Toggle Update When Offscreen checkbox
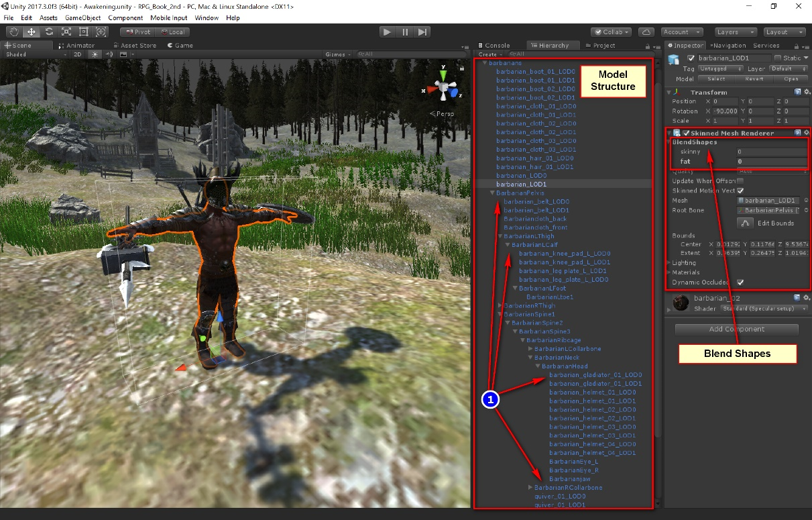The height and width of the screenshot is (520, 812). pyautogui.click(x=740, y=181)
